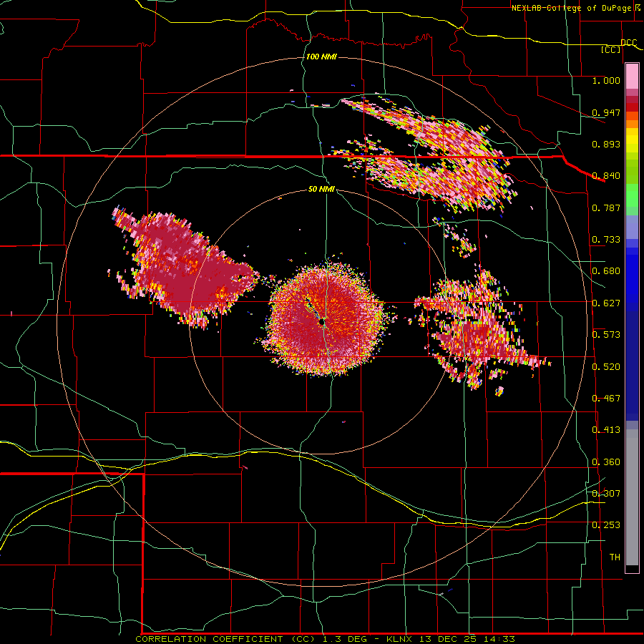Select the 0.573 value on the color scale
Screen dimensions: 644x644
[x=606, y=334]
